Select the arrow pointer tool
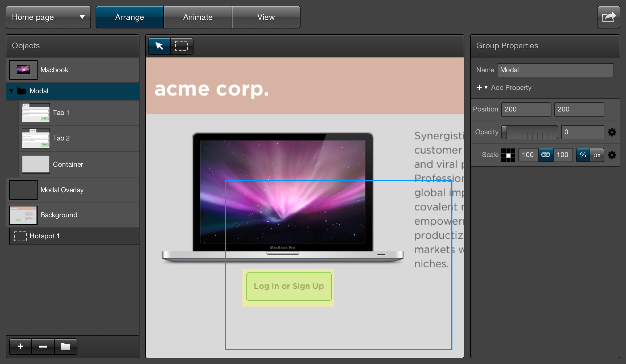Viewport: 626px width, 364px height. point(159,46)
